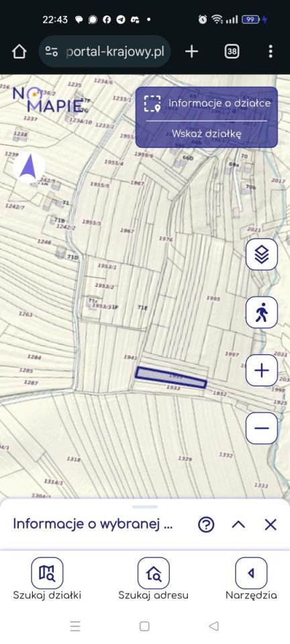Open the map layers button
Screen dimensions: 290x644
pyautogui.click(x=262, y=254)
